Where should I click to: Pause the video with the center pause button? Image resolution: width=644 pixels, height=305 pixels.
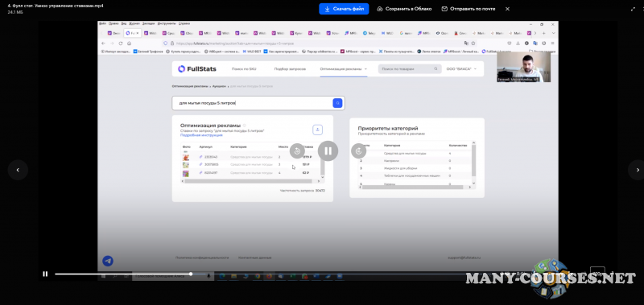click(328, 151)
